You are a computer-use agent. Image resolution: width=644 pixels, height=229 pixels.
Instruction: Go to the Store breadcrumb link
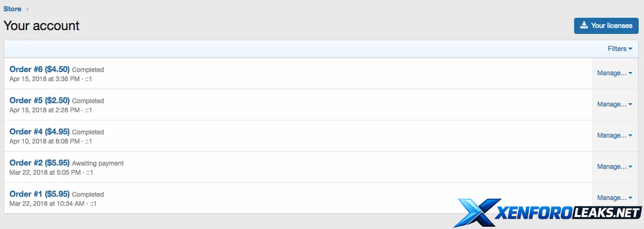coord(13,9)
